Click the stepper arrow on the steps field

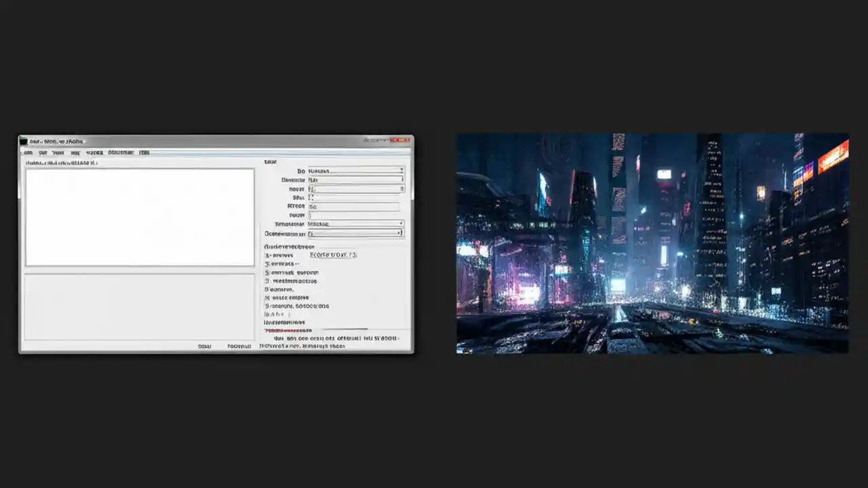pos(403,188)
